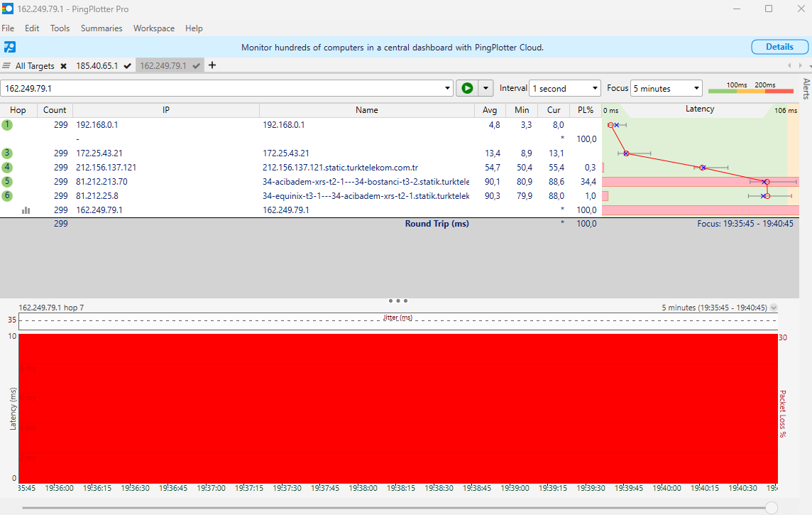This screenshot has width=812, height=515.
Task: Select IP cell 81.212.213.70
Action: click(101, 182)
